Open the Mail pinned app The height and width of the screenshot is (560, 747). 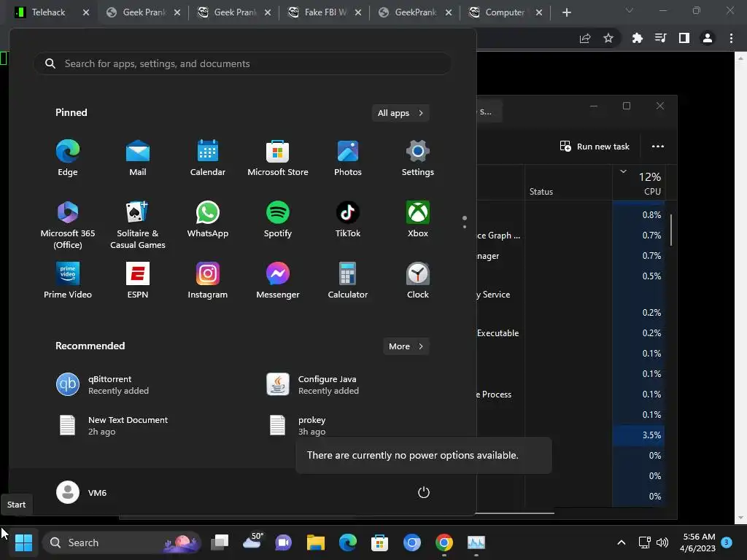point(138,158)
